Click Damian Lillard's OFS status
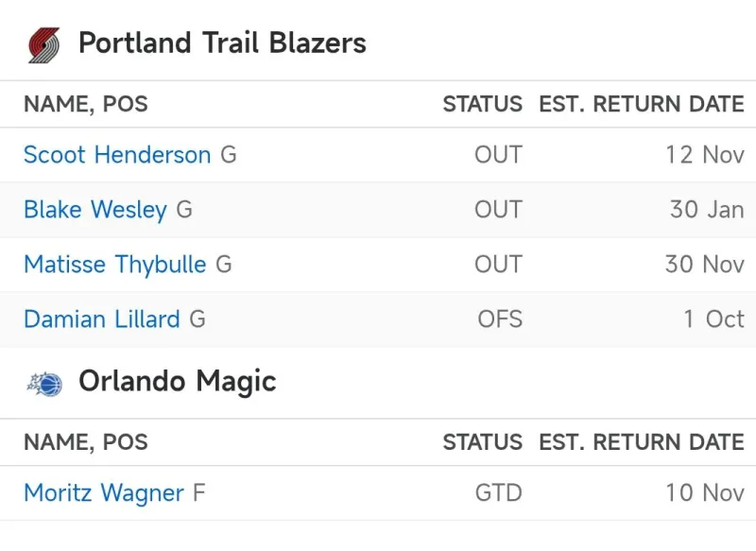Viewport: 756px width, 551px height. [x=500, y=319]
